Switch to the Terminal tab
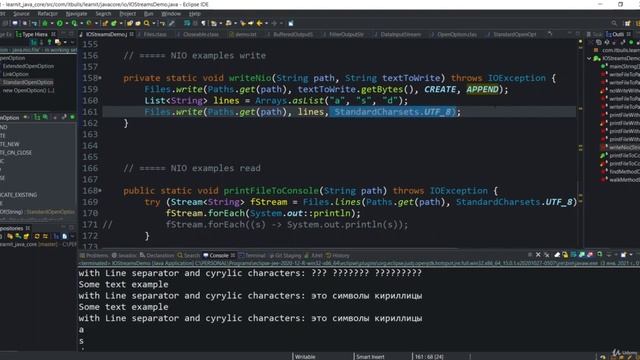 click(253, 256)
